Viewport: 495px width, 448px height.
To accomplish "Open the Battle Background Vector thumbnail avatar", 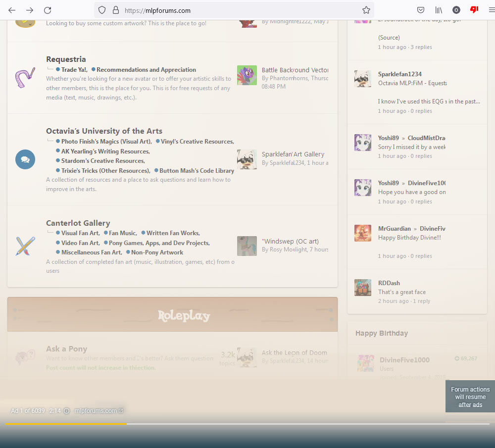I will (247, 75).
